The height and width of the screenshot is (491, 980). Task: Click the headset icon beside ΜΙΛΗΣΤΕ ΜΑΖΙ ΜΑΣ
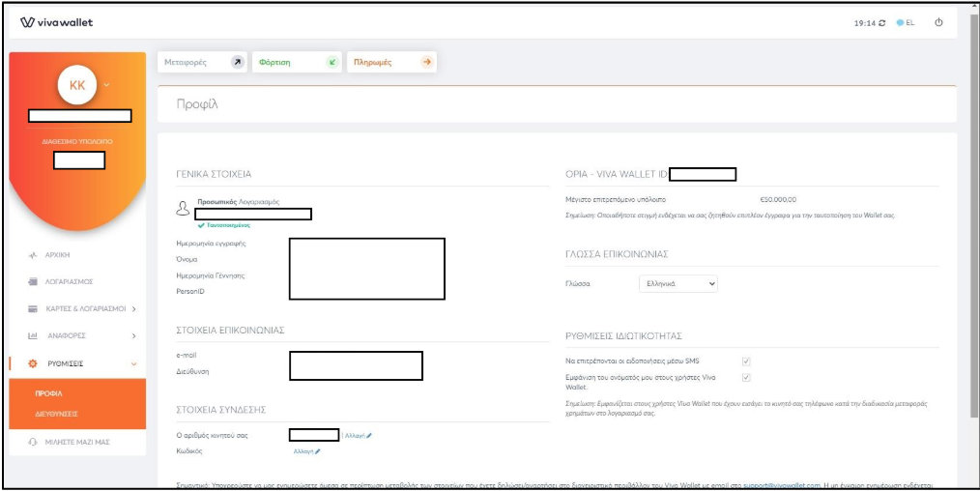(x=32, y=441)
